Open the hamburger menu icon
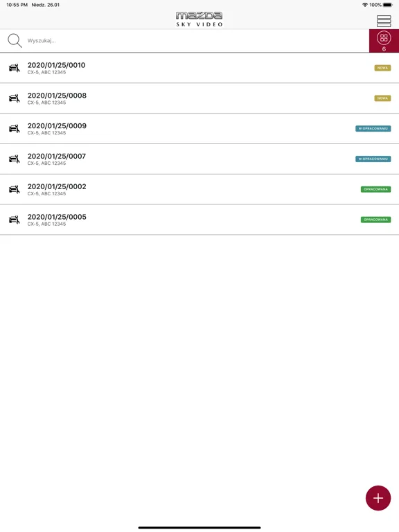 pos(384,21)
